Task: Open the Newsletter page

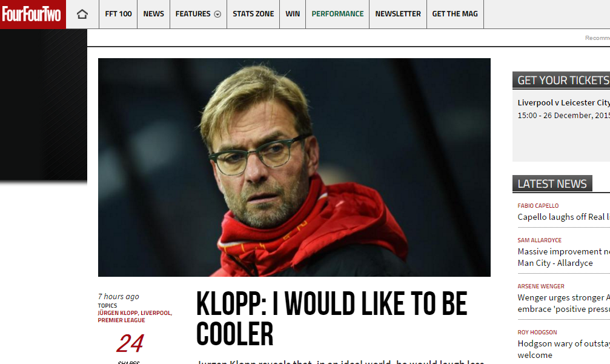Action: point(398,14)
